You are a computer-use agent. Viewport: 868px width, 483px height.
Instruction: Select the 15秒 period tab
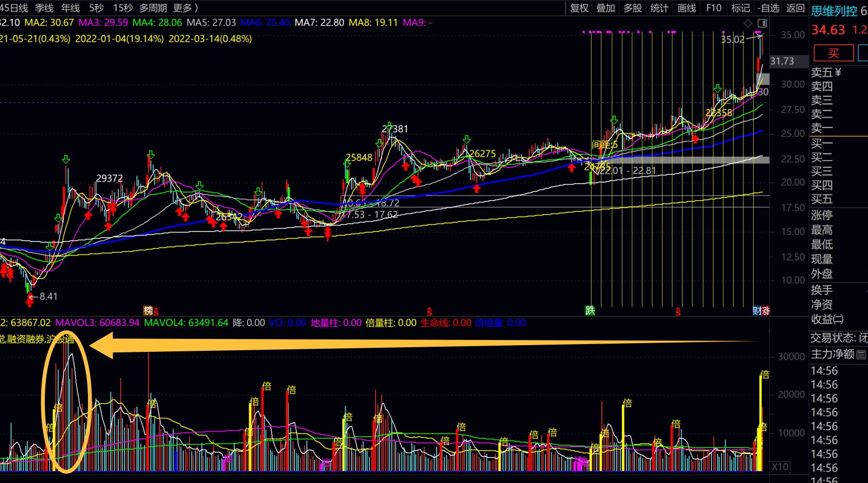[123, 8]
